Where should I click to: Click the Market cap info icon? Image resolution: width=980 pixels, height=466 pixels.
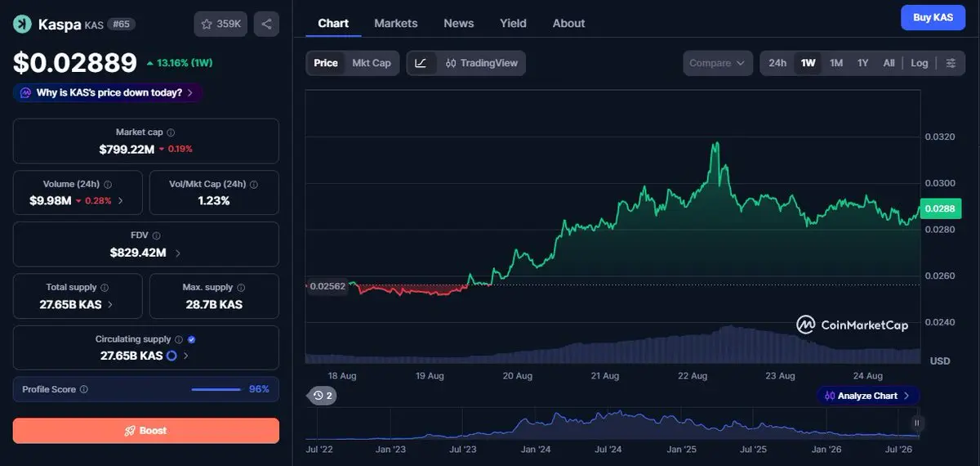(x=171, y=132)
